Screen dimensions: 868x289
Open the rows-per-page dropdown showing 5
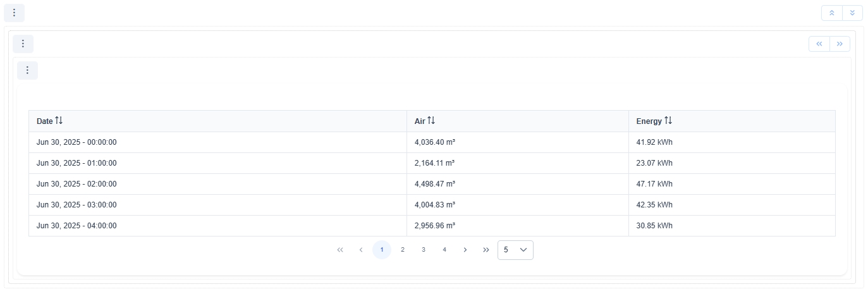tap(515, 250)
